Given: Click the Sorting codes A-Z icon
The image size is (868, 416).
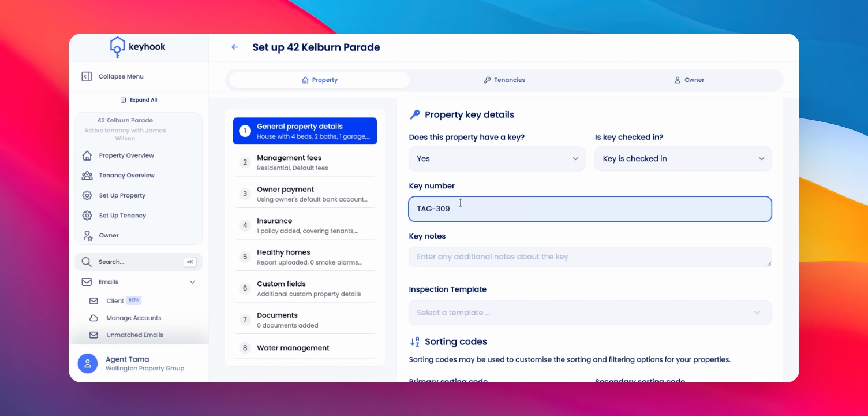Looking at the screenshot, I should tap(414, 341).
